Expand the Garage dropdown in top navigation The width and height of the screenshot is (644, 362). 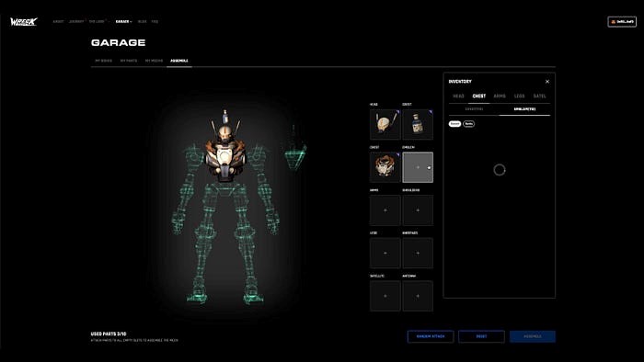coord(123,21)
